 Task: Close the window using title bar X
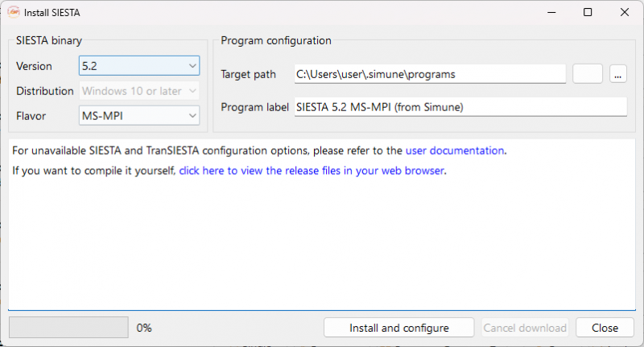[x=625, y=12]
